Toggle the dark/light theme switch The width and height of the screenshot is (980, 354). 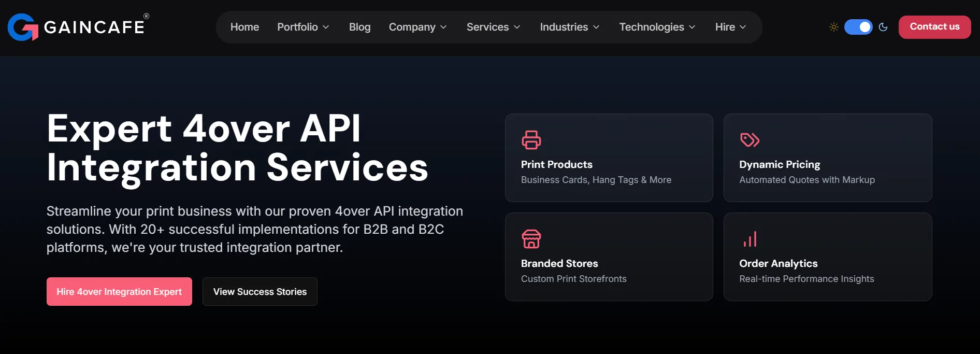[858, 27]
